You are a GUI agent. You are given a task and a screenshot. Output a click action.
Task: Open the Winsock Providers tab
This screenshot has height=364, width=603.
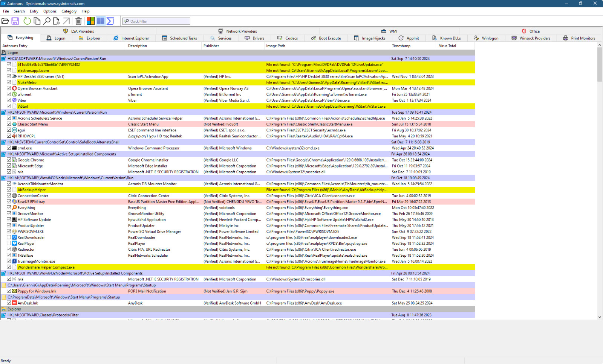coord(531,38)
